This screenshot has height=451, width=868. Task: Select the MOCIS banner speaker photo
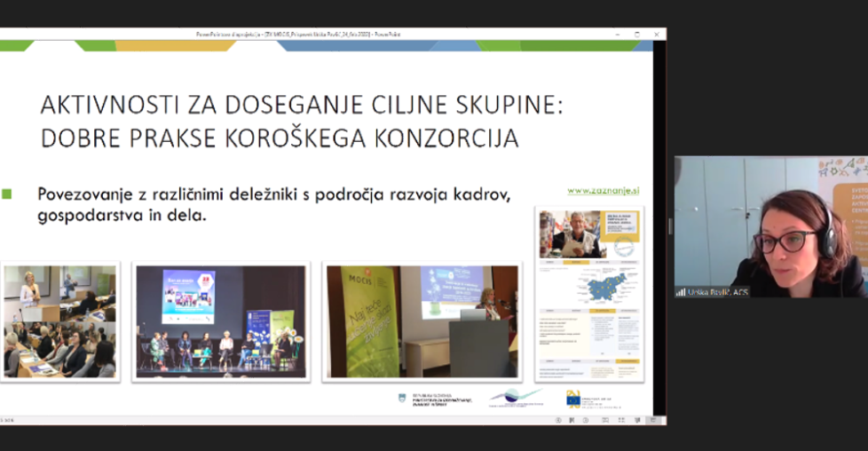pos(422,321)
